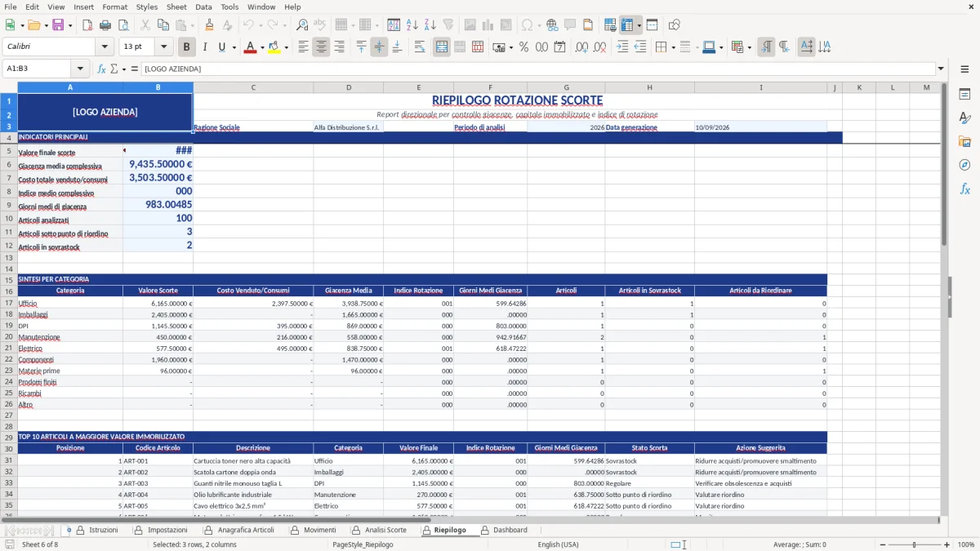This screenshot has height=551, width=980.
Task: Open Freeze rows and columns dropdown arrow
Action: coord(639,25)
